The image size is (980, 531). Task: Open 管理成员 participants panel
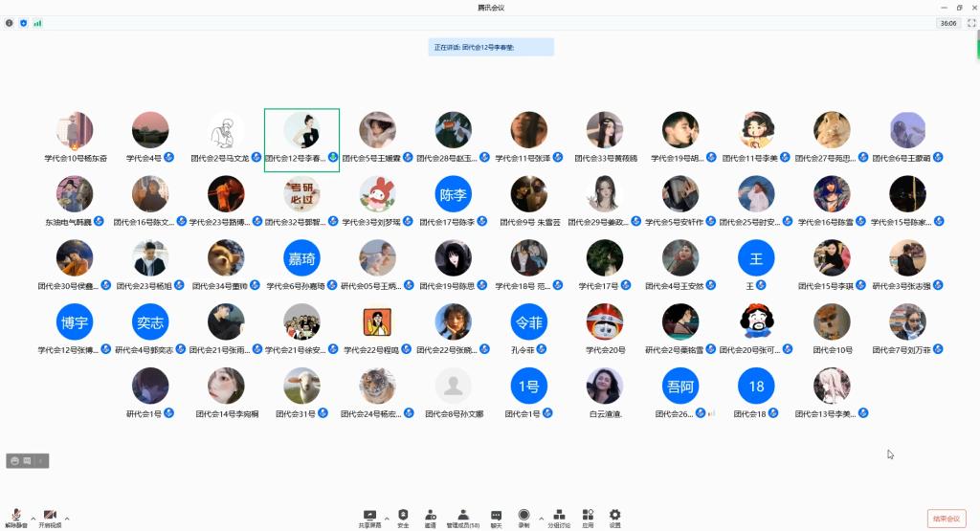click(x=463, y=517)
